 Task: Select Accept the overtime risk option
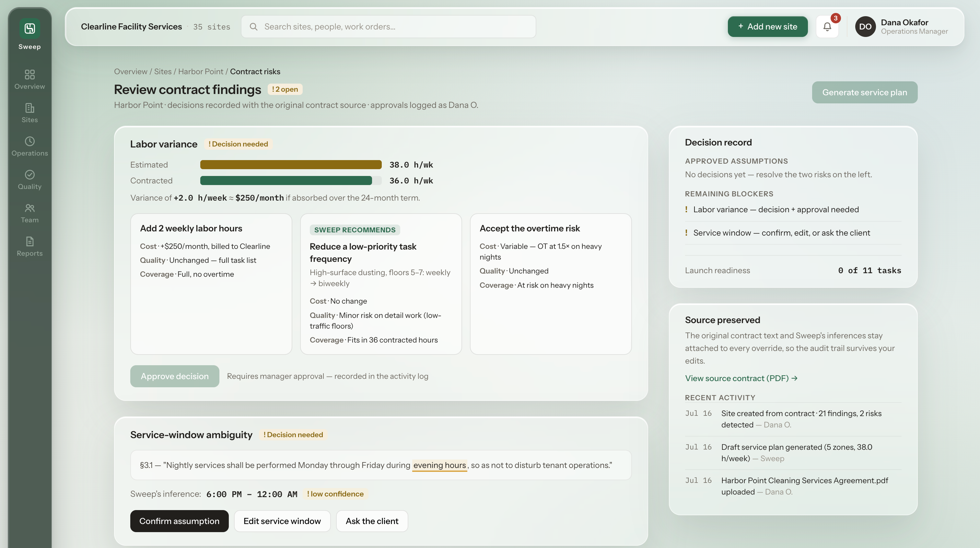pyautogui.click(x=551, y=284)
